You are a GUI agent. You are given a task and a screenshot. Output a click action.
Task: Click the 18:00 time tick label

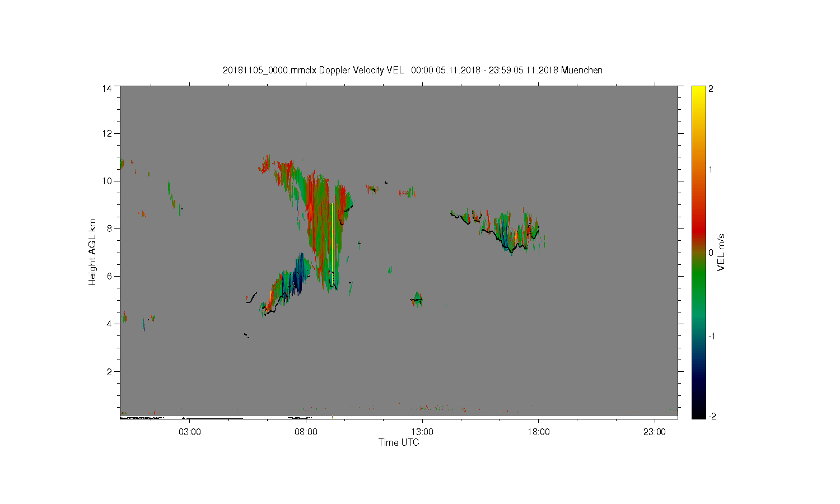(x=539, y=432)
